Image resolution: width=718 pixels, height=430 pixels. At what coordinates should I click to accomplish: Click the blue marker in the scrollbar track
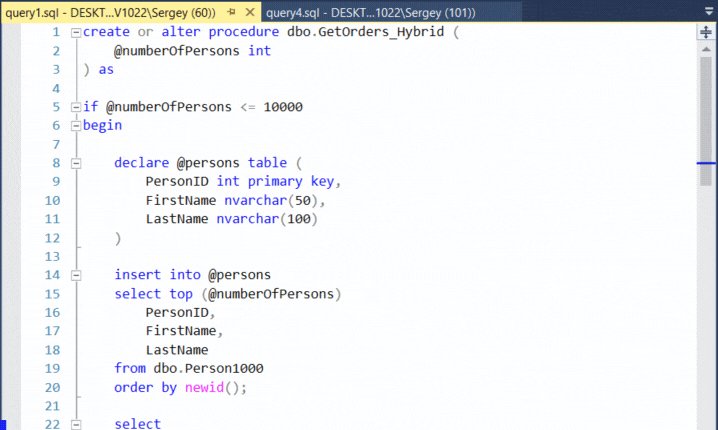706,163
